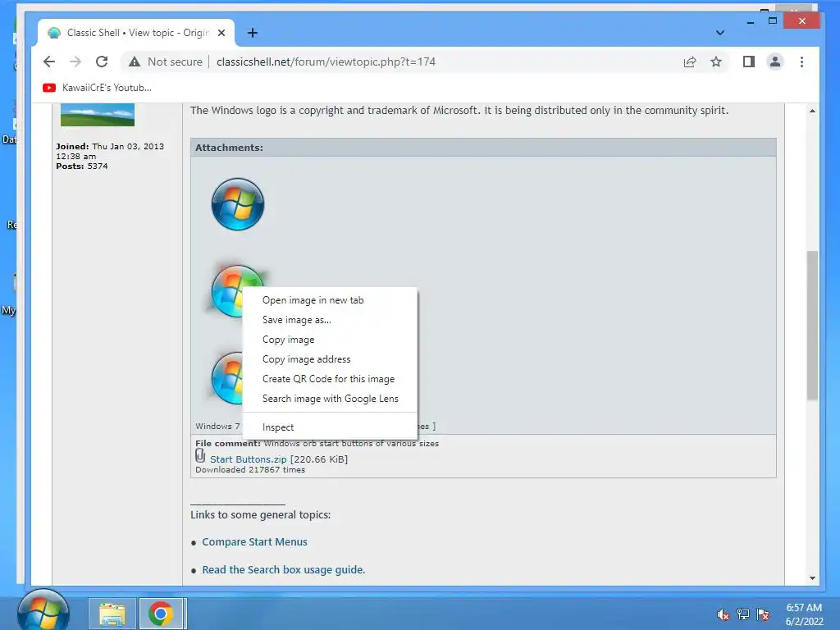Click the user avatar landscape image
This screenshot has height=630, width=840.
98,114
